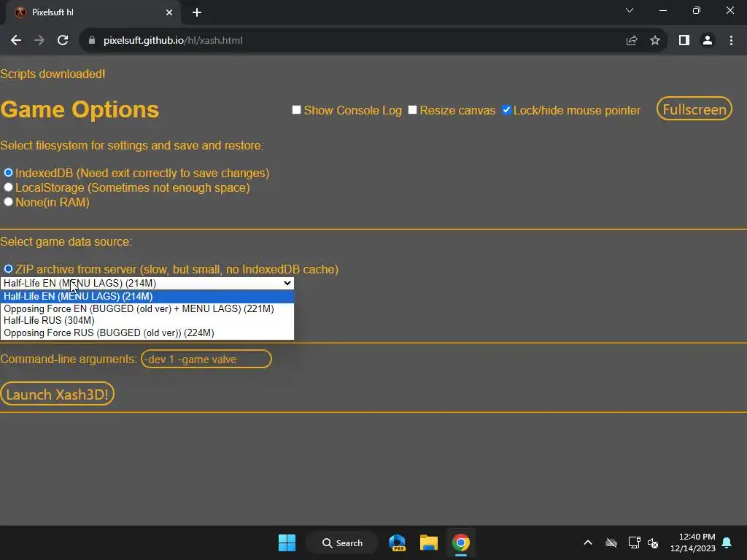Choose Half-Life EN (MENU LAGS) (214M)
The width and height of the screenshot is (747, 560).
point(147,296)
